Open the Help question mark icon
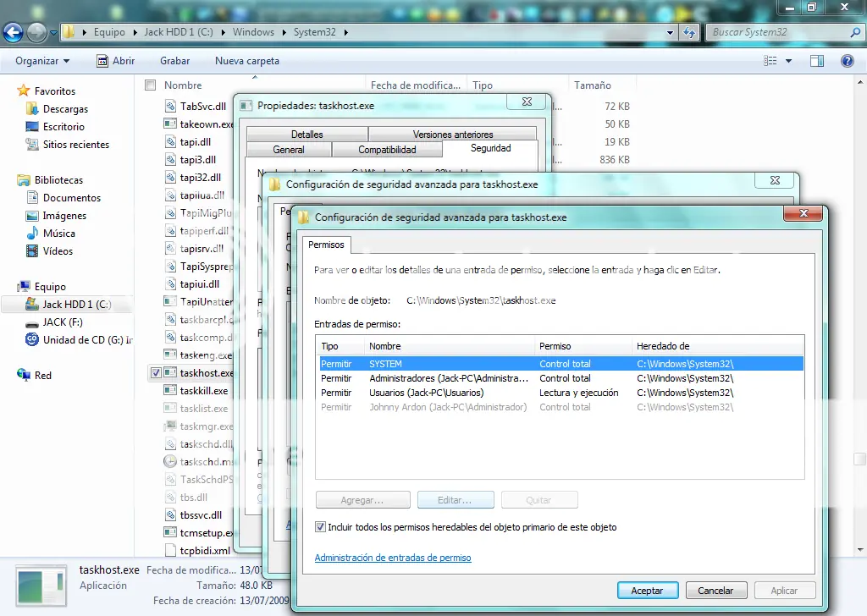 coord(847,61)
